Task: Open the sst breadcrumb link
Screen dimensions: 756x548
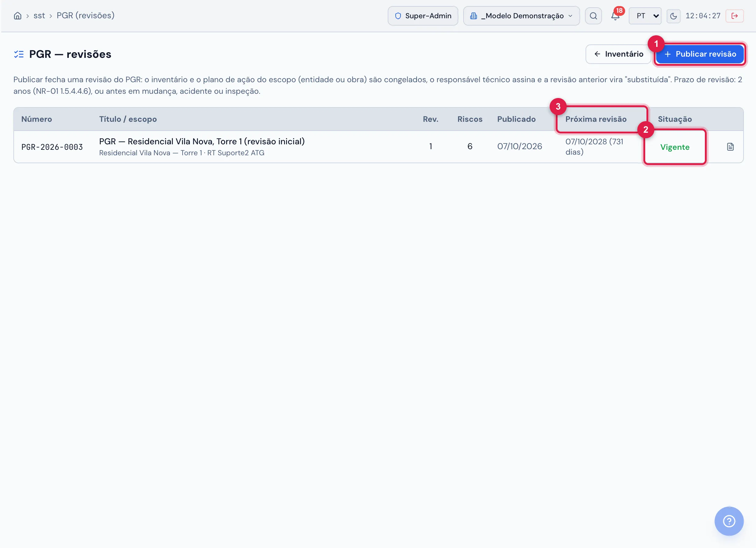Action: click(x=39, y=16)
